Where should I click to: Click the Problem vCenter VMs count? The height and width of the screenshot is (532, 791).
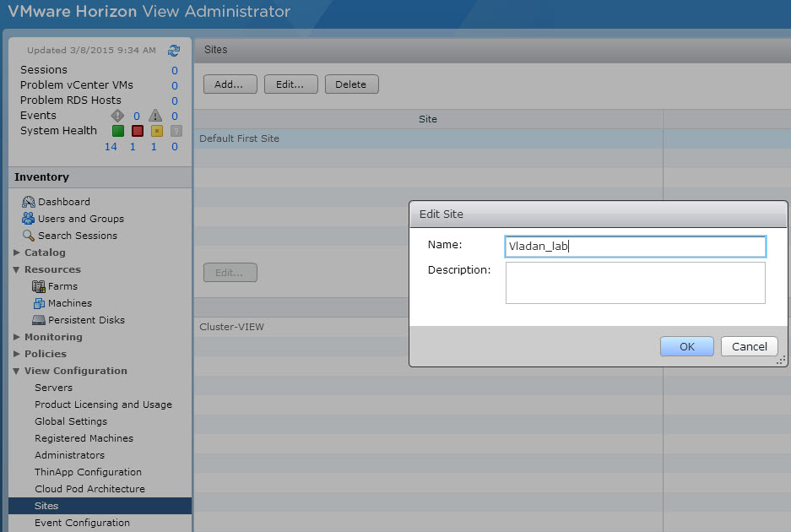(175, 86)
